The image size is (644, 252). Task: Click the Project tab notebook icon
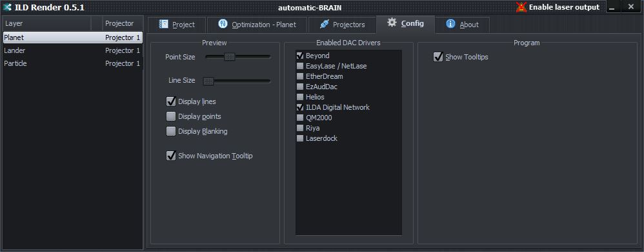point(164,25)
